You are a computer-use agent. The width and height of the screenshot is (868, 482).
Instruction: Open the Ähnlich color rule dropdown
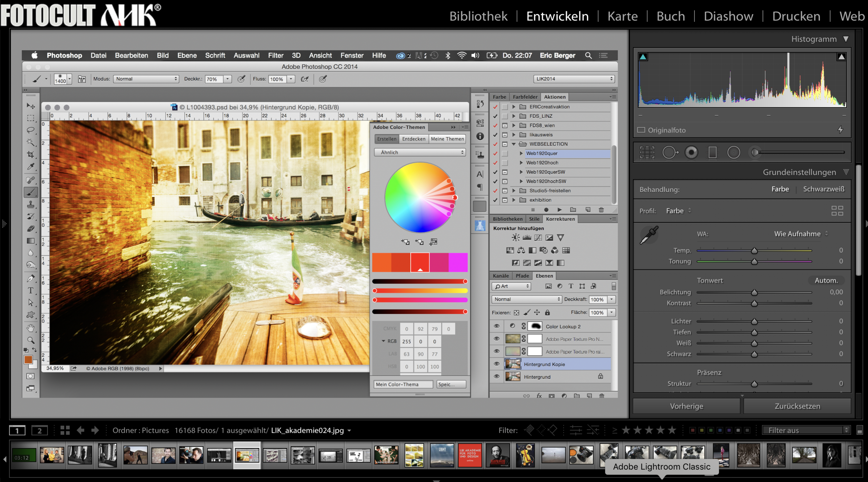click(x=420, y=152)
